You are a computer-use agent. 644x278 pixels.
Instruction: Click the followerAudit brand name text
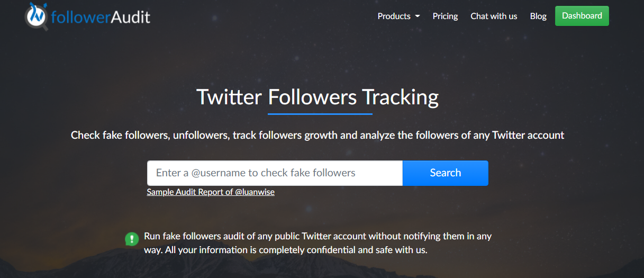[101, 17]
